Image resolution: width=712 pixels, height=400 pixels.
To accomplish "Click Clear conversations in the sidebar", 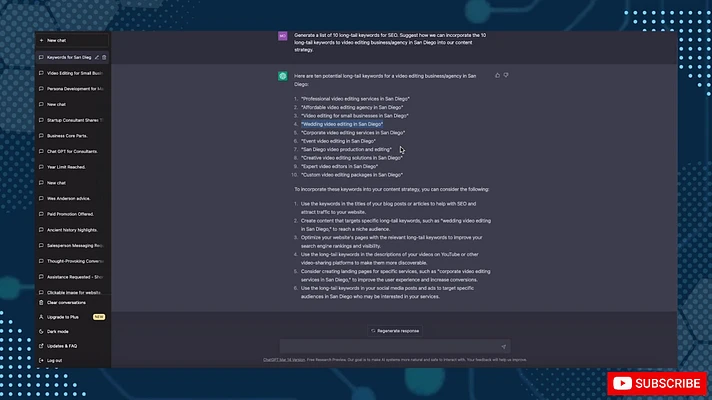I will pyautogui.click(x=66, y=302).
